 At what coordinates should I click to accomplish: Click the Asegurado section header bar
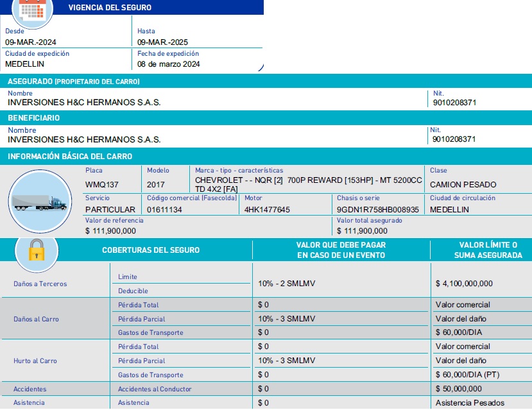pos(266,81)
